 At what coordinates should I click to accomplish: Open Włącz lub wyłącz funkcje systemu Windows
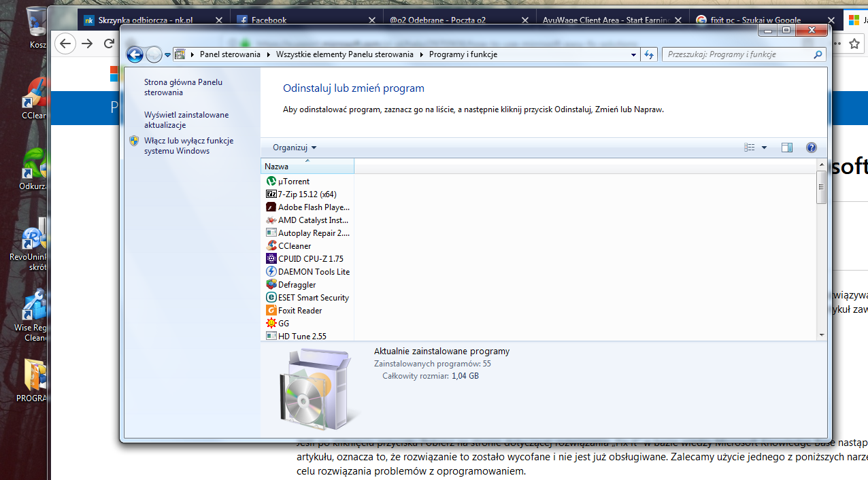pyautogui.click(x=188, y=145)
